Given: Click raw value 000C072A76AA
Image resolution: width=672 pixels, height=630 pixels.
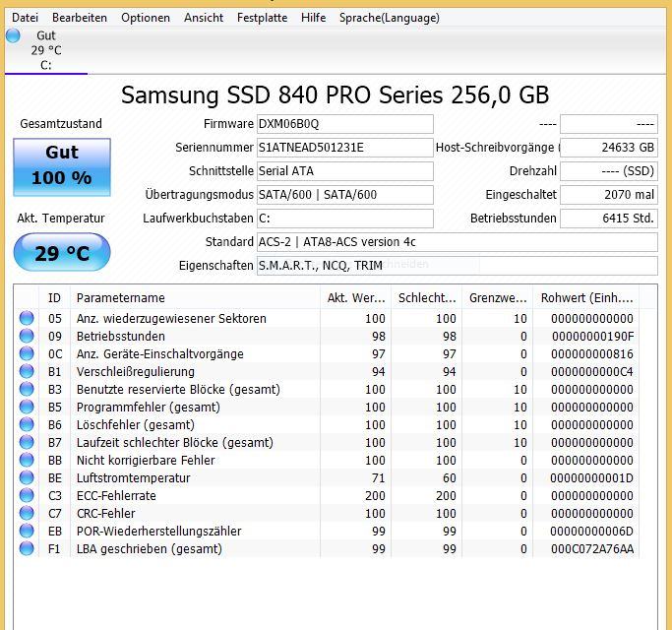Looking at the screenshot, I should (x=592, y=549).
